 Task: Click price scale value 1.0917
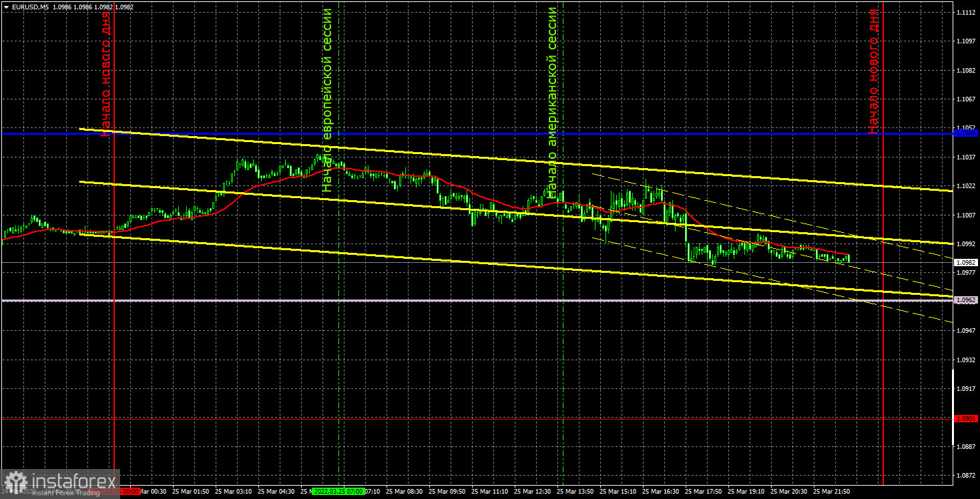[966, 388]
